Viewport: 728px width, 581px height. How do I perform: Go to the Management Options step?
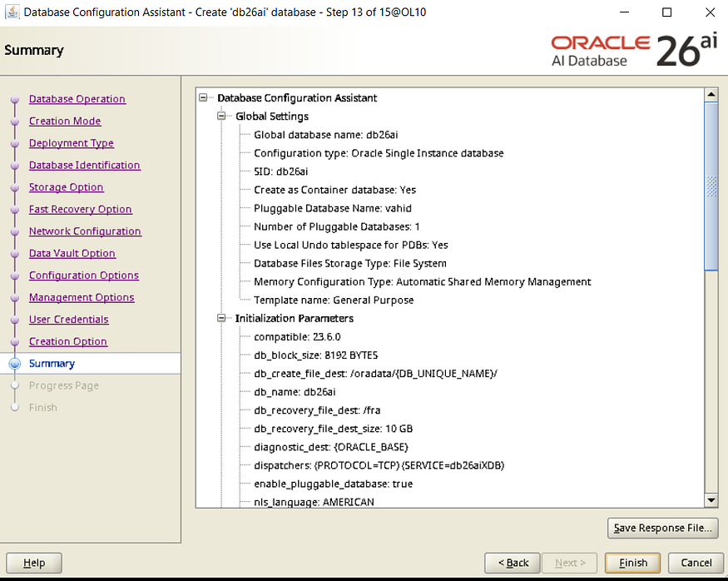point(82,297)
